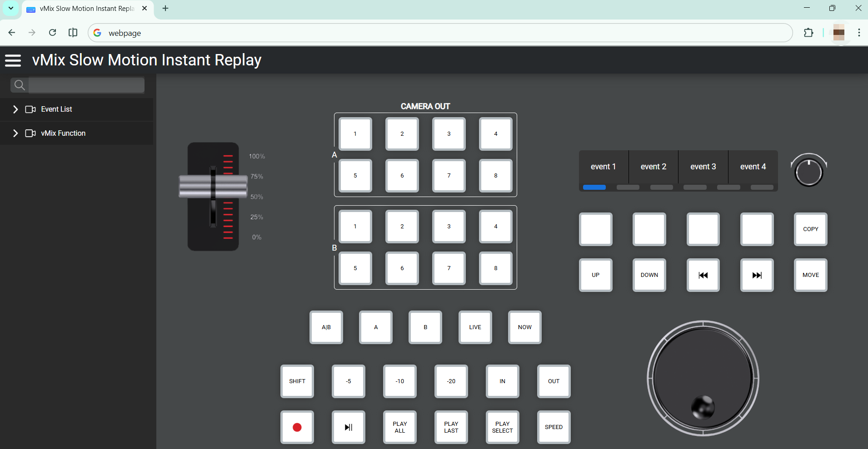Select the event 2 tab
Image resolution: width=868 pixels, height=449 pixels.
[x=653, y=166]
